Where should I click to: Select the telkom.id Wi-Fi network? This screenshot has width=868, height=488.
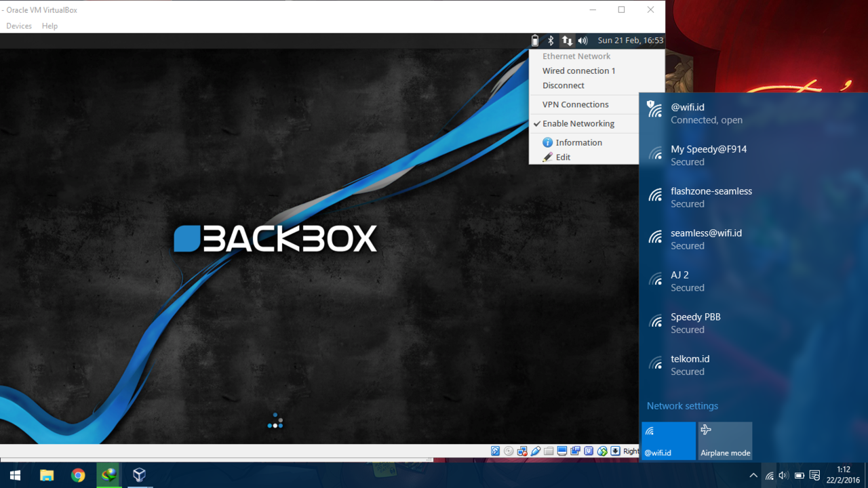coord(753,365)
